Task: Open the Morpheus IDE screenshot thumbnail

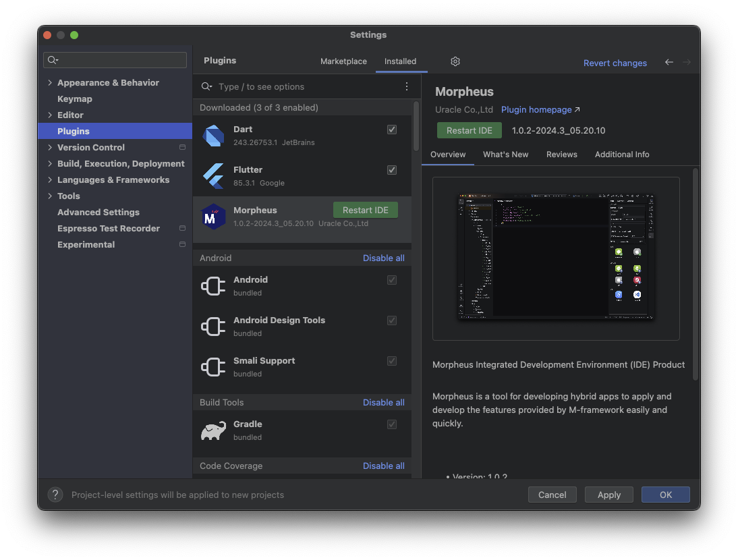Action: click(556, 257)
